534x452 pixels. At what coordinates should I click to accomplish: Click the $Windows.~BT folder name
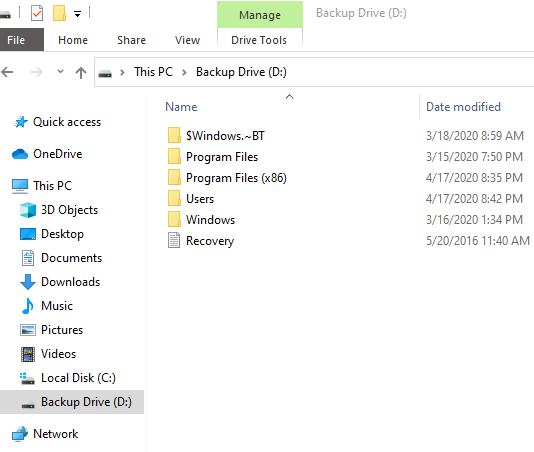(x=225, y=136)
